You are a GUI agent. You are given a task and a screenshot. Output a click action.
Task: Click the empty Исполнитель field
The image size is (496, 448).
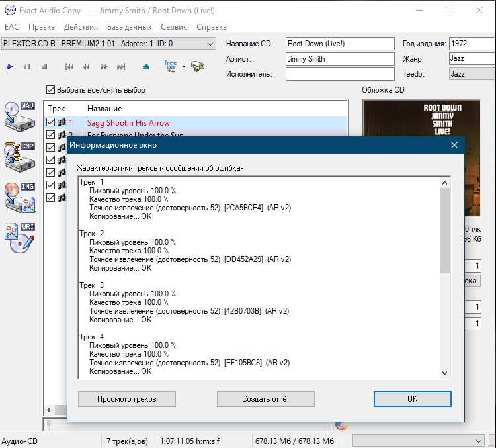340,74
